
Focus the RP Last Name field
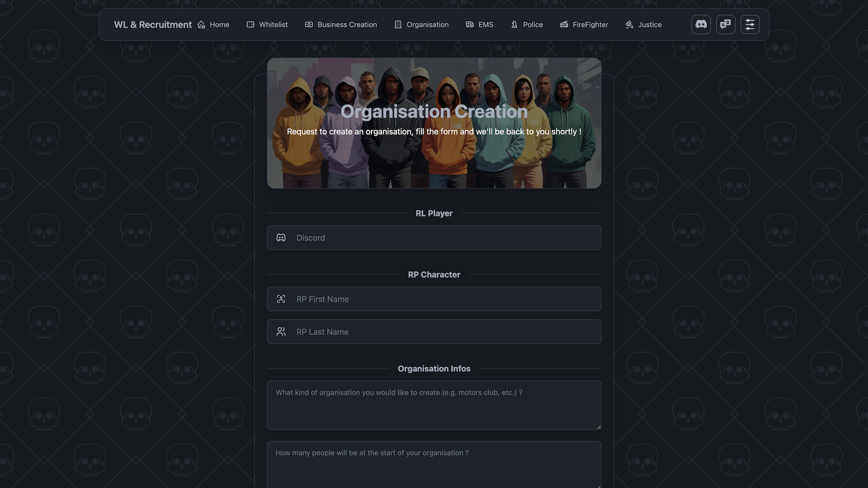coord(434,332)
